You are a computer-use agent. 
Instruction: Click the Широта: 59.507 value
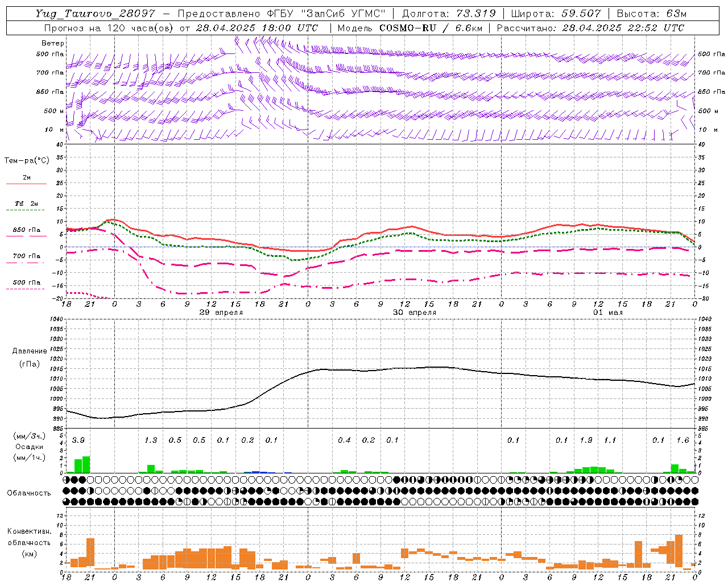pos(556,14)
